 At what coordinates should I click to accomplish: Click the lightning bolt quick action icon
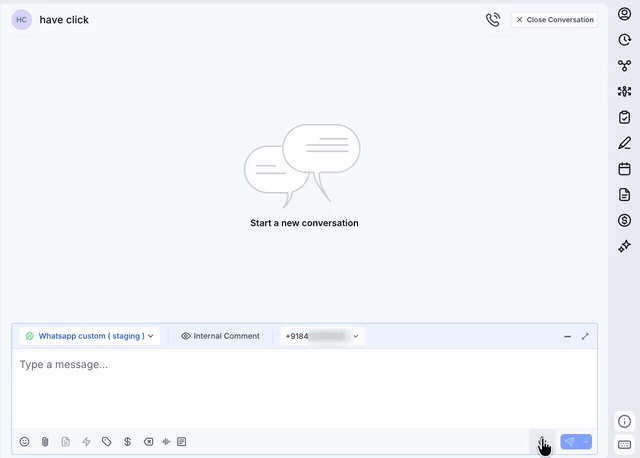[x=86, y=442]
